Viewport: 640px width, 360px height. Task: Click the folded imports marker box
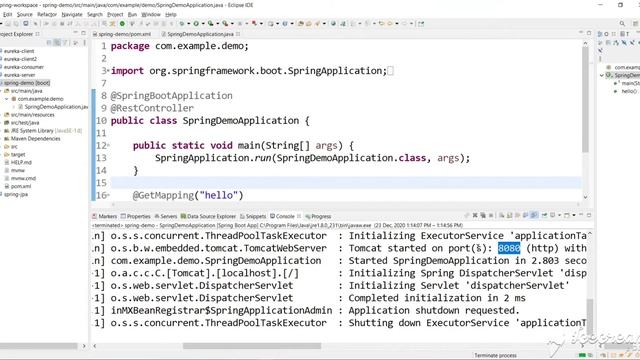tap(390, 71)
